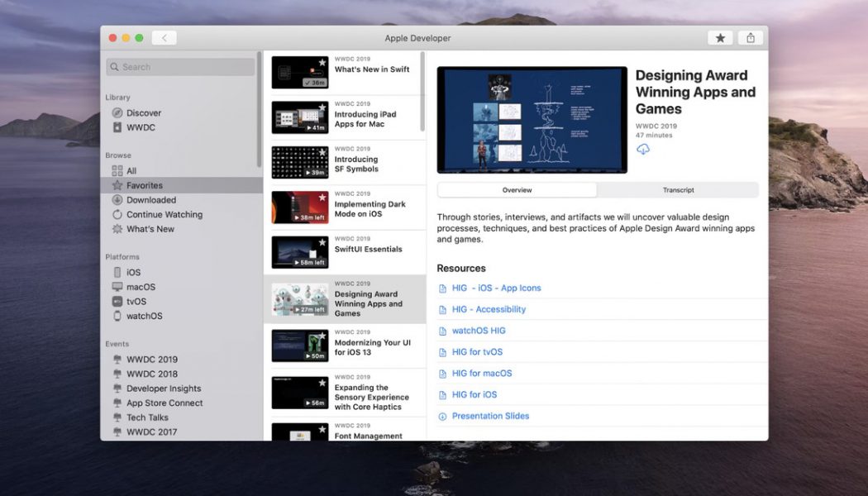
Task: Open the SwiftUI Essentials video thumbnail
Action: [299, 252]
